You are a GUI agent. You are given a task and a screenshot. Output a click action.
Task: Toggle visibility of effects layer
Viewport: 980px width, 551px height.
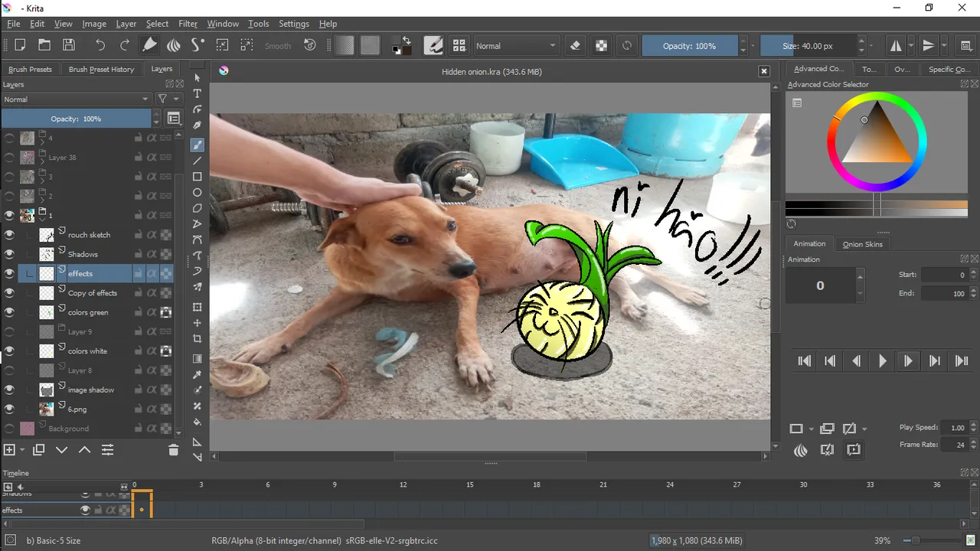[9, 273]
